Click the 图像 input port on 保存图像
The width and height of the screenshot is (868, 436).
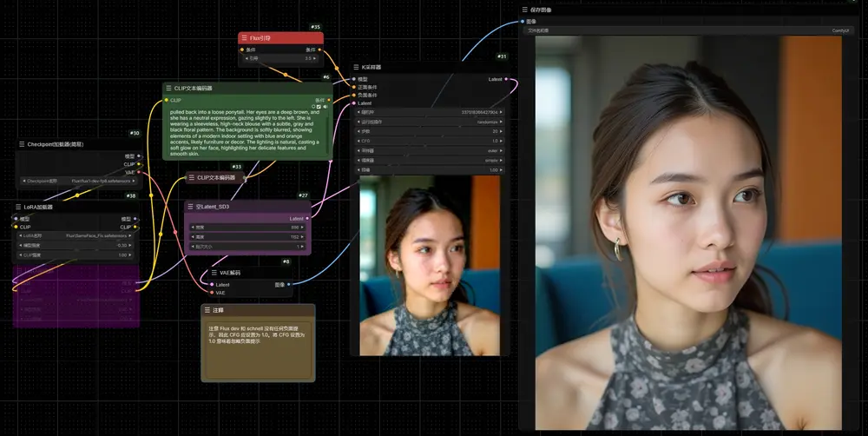pyautogui.click(x=523, y=22)
